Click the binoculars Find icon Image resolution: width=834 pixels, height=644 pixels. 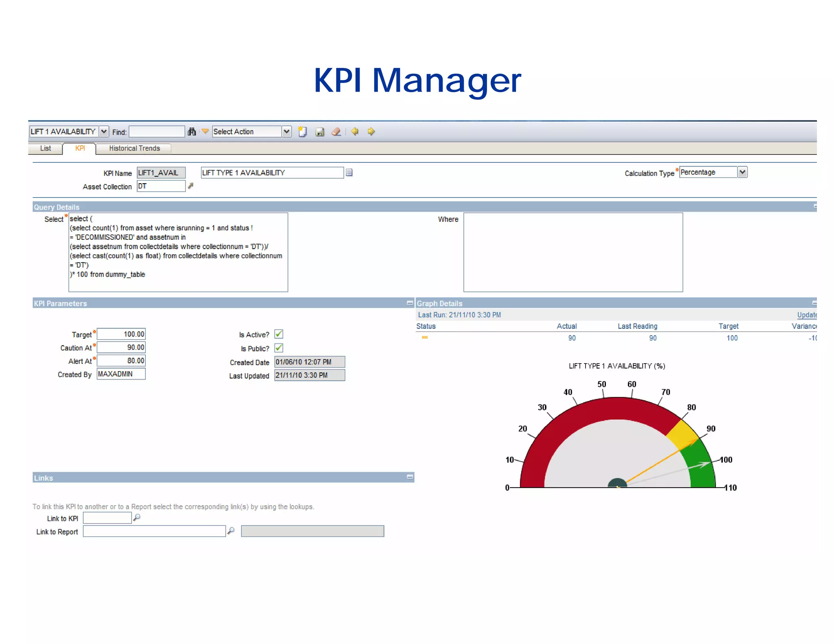tap(192, 131)
